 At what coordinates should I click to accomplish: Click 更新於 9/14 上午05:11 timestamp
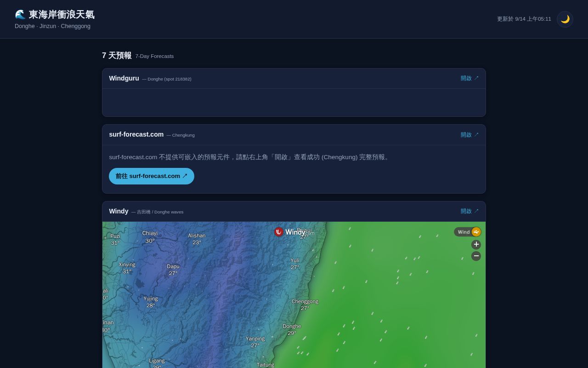coord(524,19)
